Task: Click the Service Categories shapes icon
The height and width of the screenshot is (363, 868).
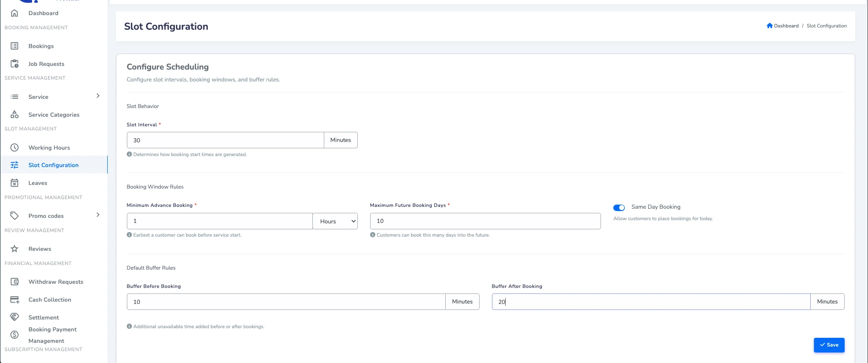Action: point(15,114)
